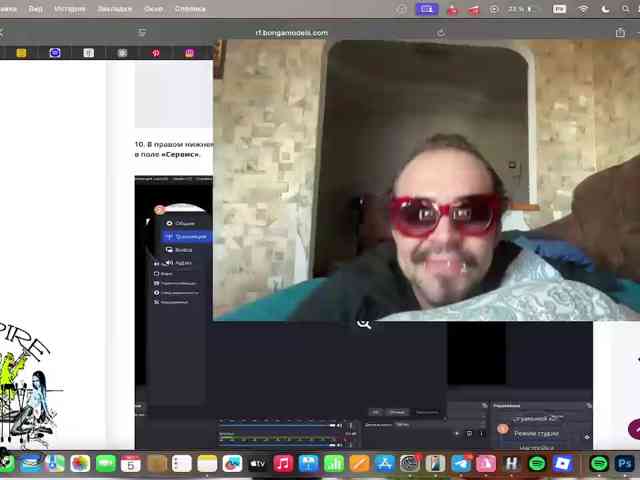Open the Roblox icon in the dock

click(x=562, y=464)
